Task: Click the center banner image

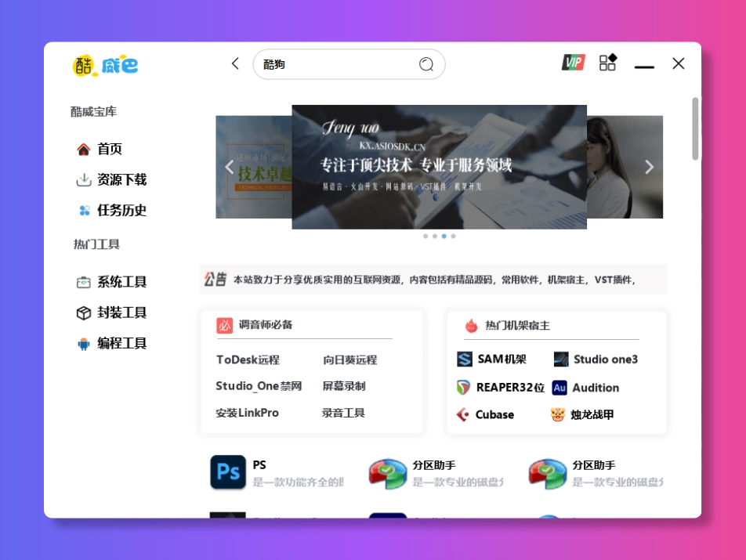Action: click(x=439, y=167)
